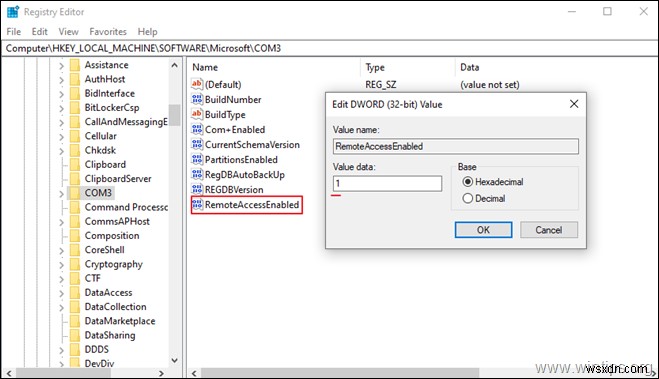This screenshot has height=379, width=659.
Task: Click the Composition folder icon
Action: [74, 236]
